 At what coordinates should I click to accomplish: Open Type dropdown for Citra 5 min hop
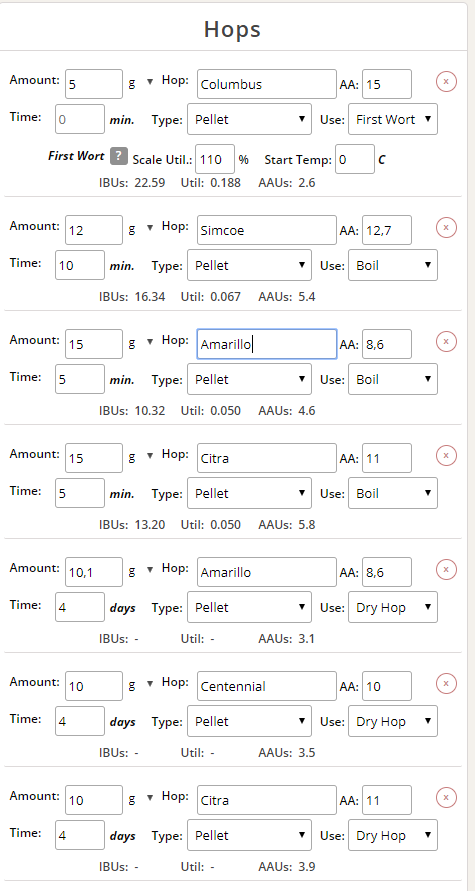click(249, 493)
